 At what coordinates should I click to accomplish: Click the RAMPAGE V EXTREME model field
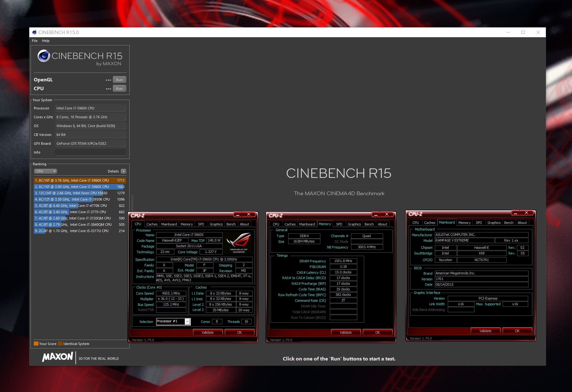click(464, 240)
